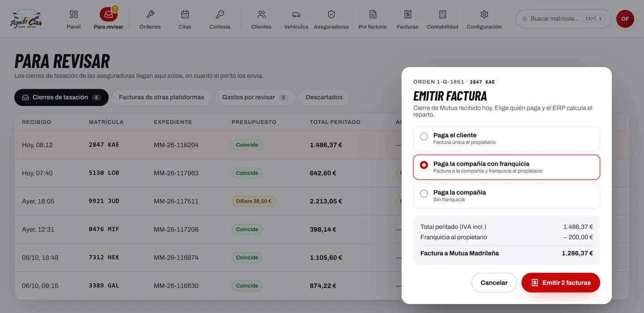Choose Paga la compañía sin franquicia
The image size is (644, 313).
pyautogui.click(x=507, y=196)
